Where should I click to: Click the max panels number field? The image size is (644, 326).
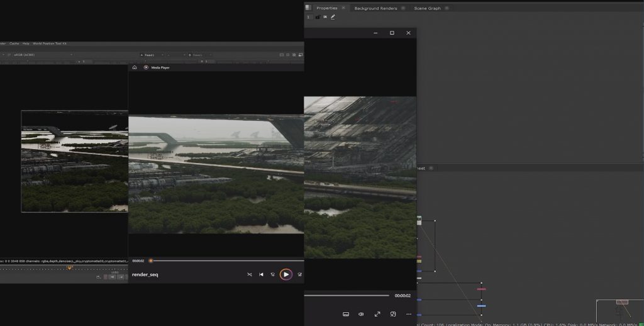[309, 17]
